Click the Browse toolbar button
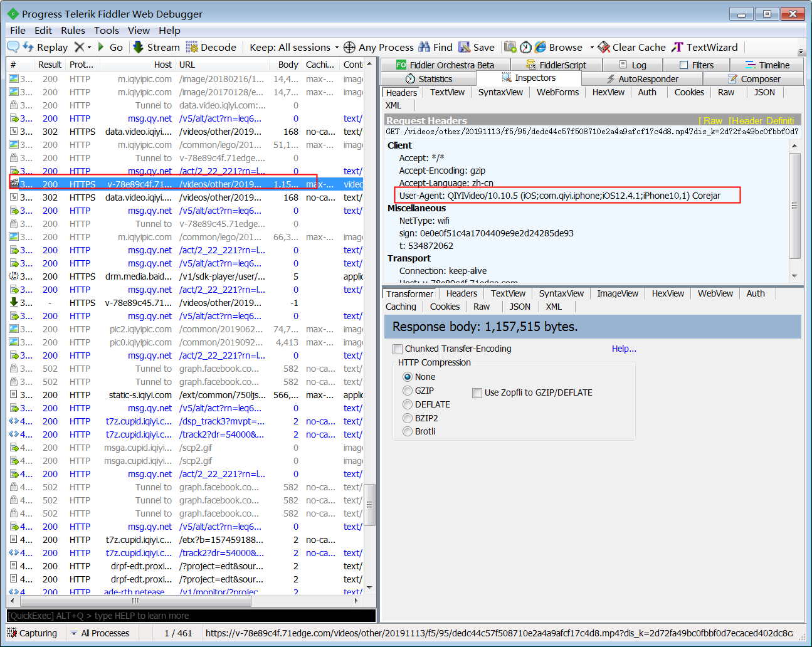 pos(559,47)
